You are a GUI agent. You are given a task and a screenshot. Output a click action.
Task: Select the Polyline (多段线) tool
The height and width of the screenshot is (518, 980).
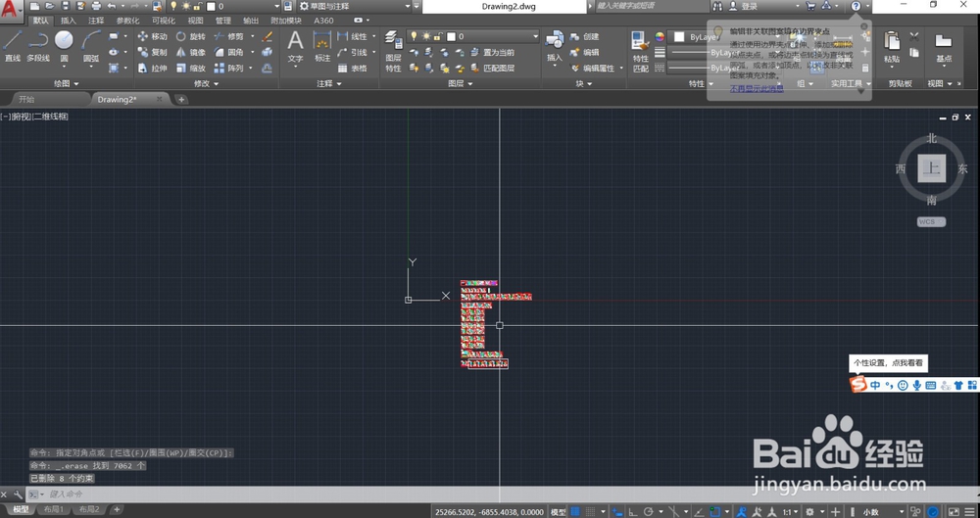click(x=38, y=47)
